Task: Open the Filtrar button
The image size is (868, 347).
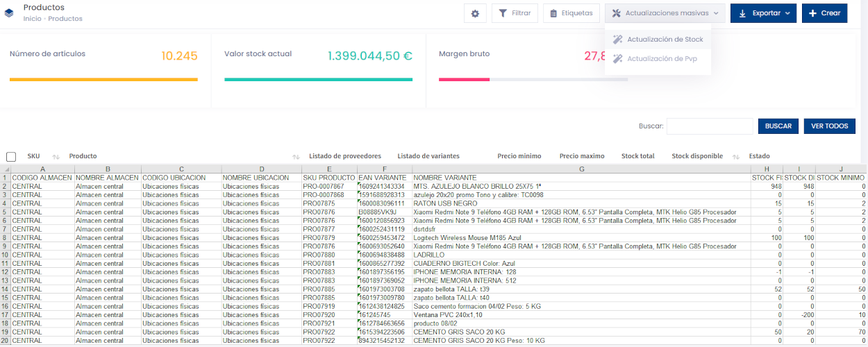Action: click(x=515, y=13)
